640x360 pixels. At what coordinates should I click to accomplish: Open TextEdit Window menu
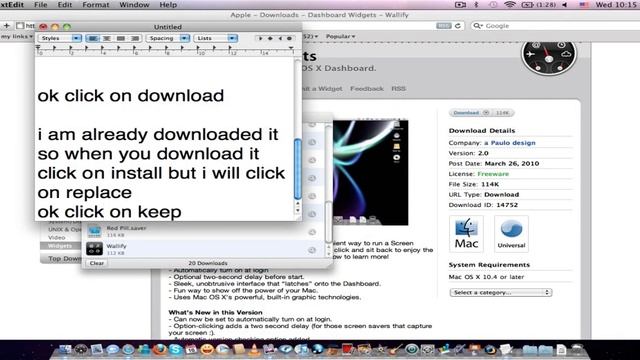pyautogui.click(x=134, y=5)
